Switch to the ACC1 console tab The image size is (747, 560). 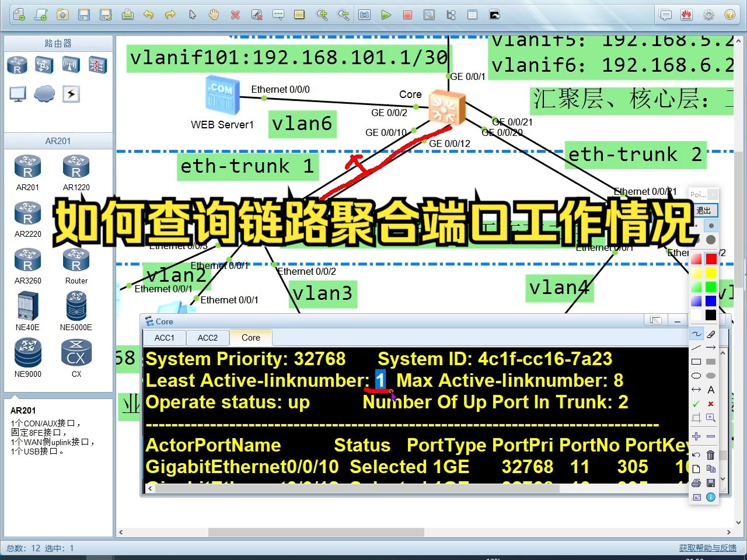click(164, 337)
